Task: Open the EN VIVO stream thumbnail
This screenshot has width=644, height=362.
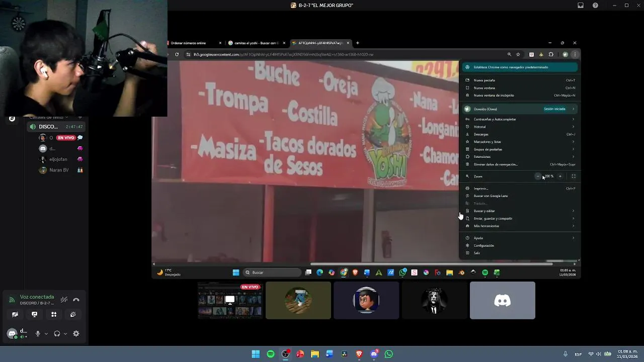Action: [x=230, y=300]
